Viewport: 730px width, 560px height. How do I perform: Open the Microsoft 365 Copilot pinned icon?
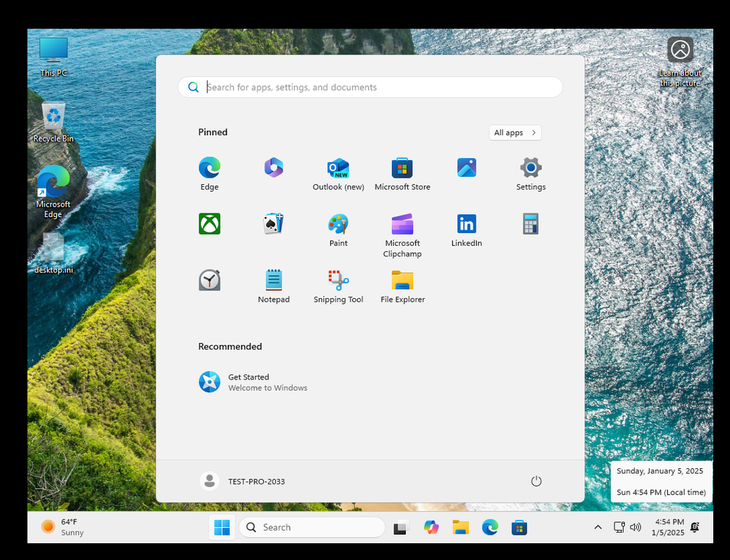point(274,167)
